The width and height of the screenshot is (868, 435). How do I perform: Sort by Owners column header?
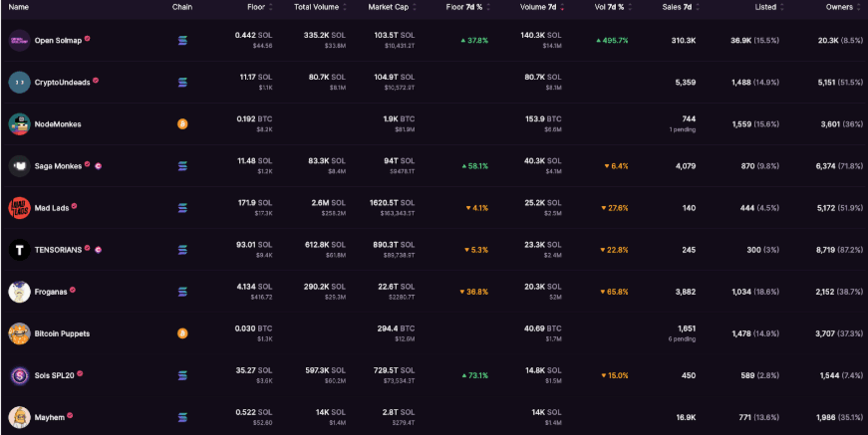(839, 7)
